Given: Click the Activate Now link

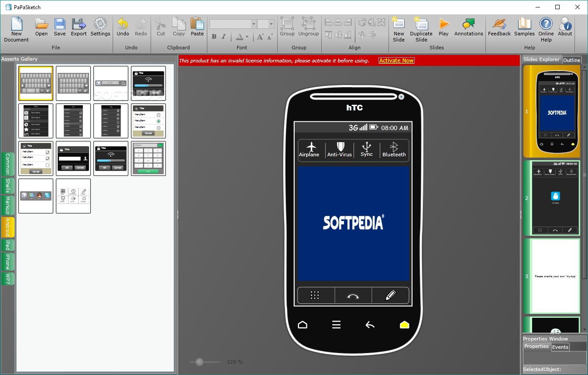Looking at the screenshot, I should [396, 61].
